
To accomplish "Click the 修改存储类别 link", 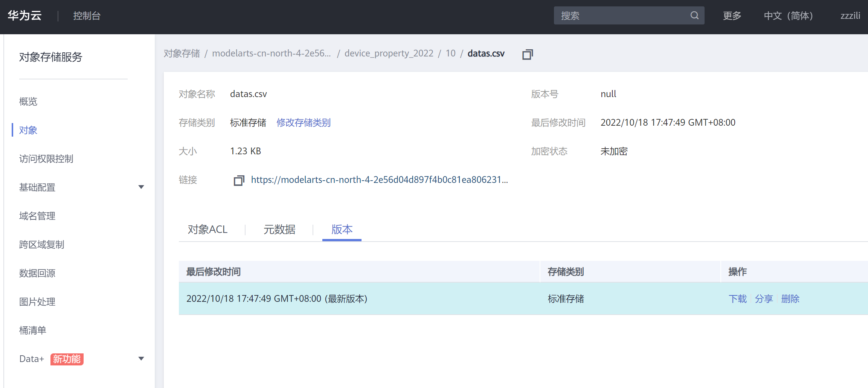I will click(304, 122).
